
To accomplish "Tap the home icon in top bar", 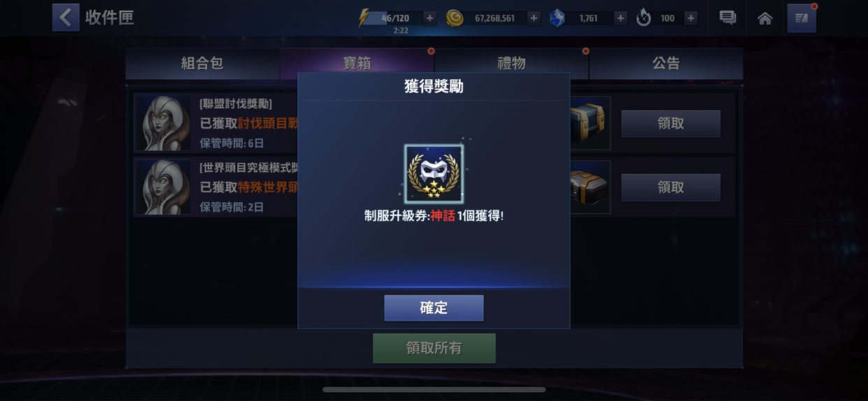I will coord(765,18).
